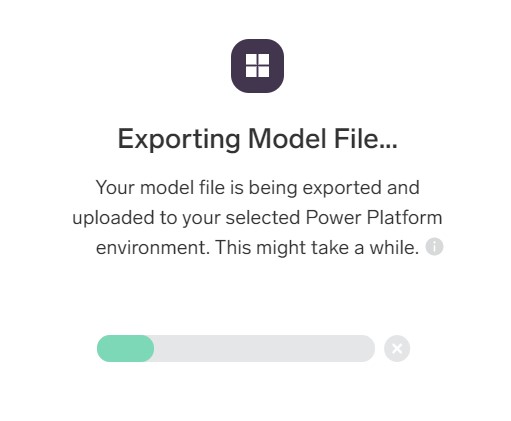Screen dimensions: 511x421
Task: Click the bottom-right white square in grid icon
Action: click(x=264, y=72)
